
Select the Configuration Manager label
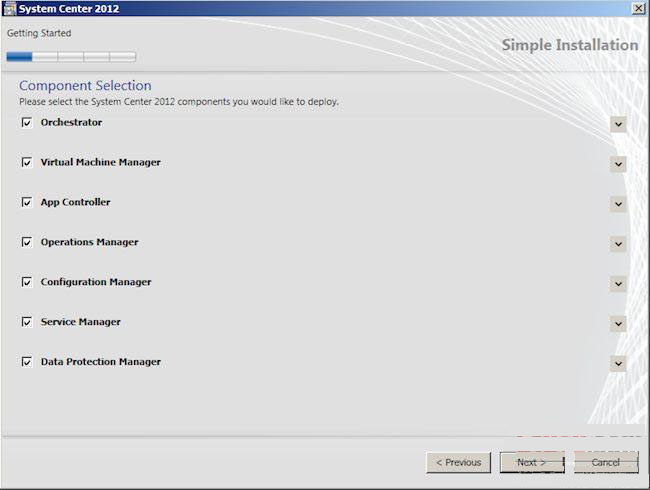(x=96, y=282)
